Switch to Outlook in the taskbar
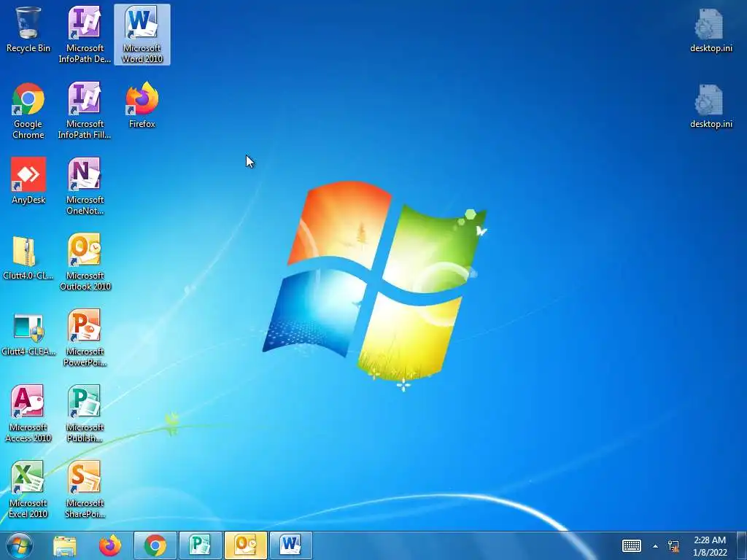The width and height of the screenshot is (747, 560). (x=245, y=545)
